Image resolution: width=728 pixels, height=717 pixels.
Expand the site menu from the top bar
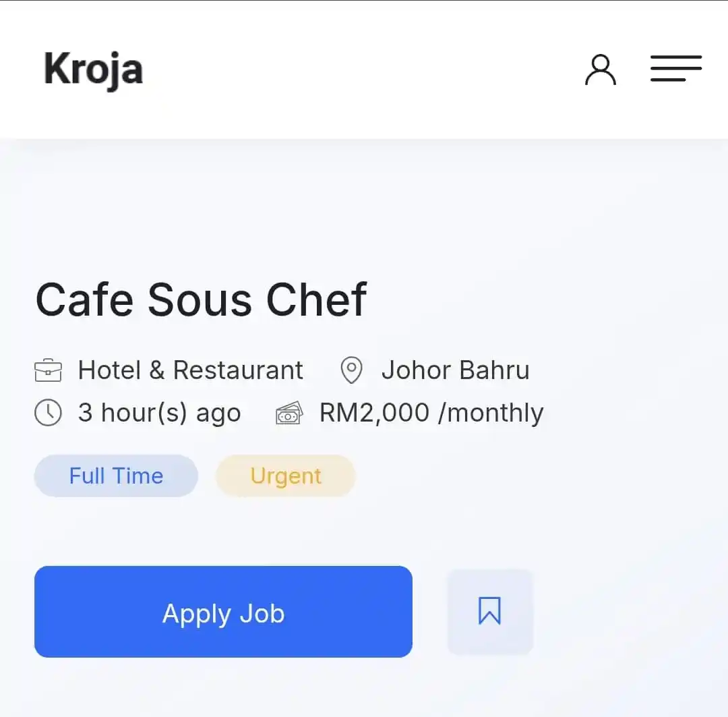click(x=676, y=69)
